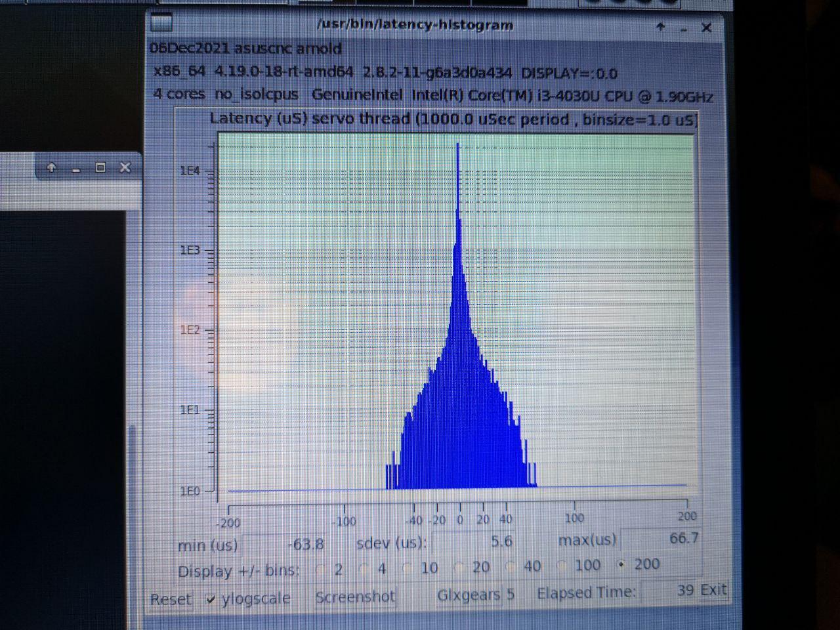Minimize the background window
The height and width of the screenshot is (630, 840).
76,170
